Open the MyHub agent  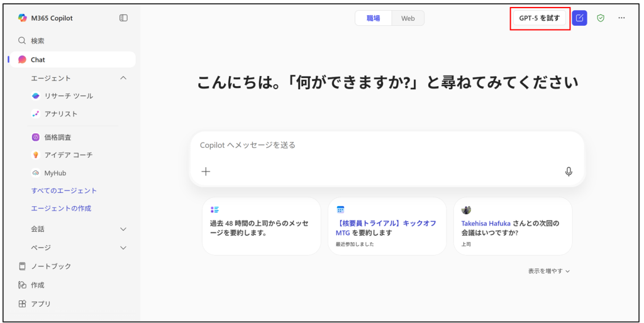coord(49,173)
